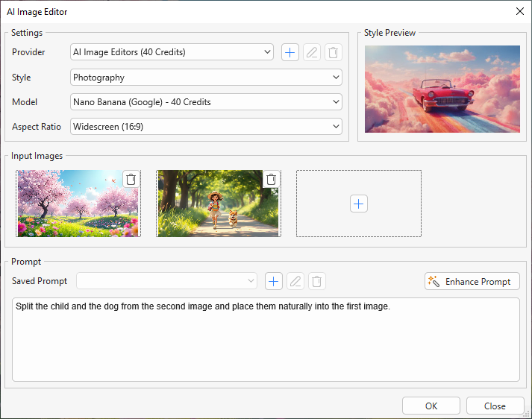Delete the selected provider with the trash icon
Screen dimensions: 532x419
pyautogui.click(x=334, y=52)
